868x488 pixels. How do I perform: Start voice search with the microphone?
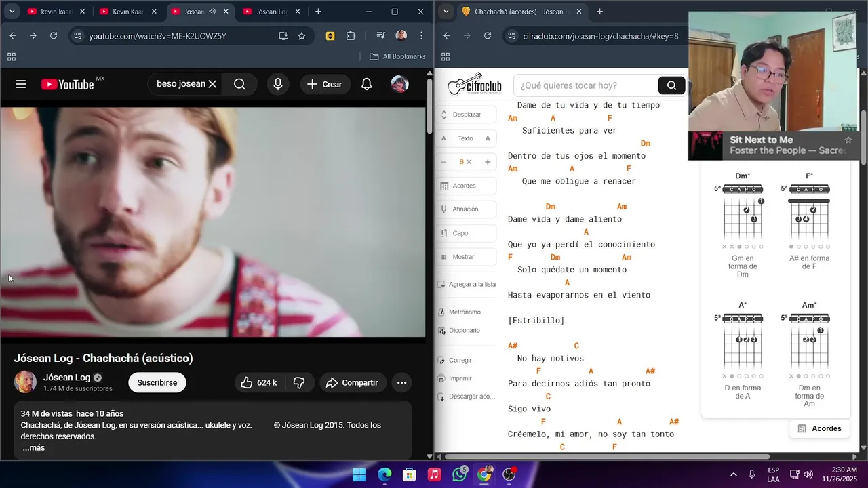pos(277,84)
